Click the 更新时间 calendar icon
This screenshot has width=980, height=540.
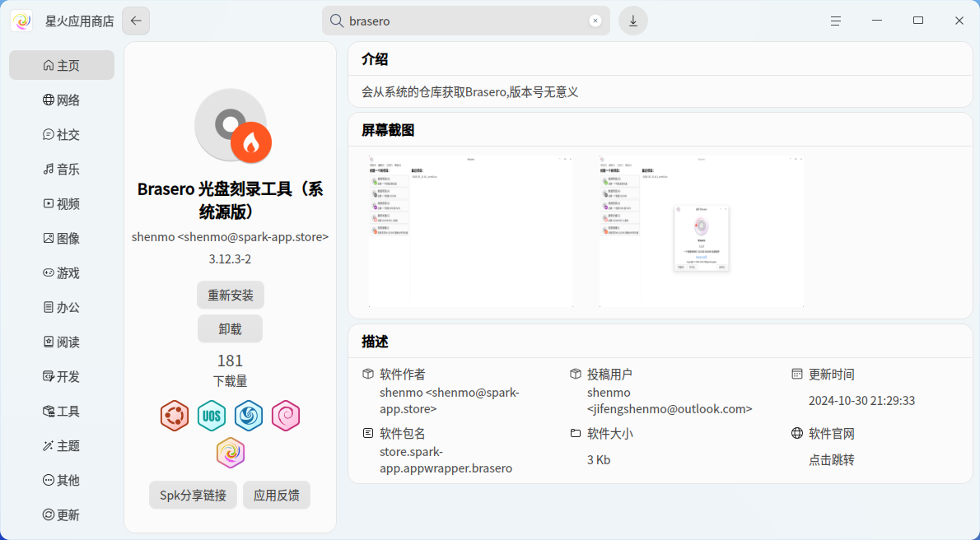(797, 374)
